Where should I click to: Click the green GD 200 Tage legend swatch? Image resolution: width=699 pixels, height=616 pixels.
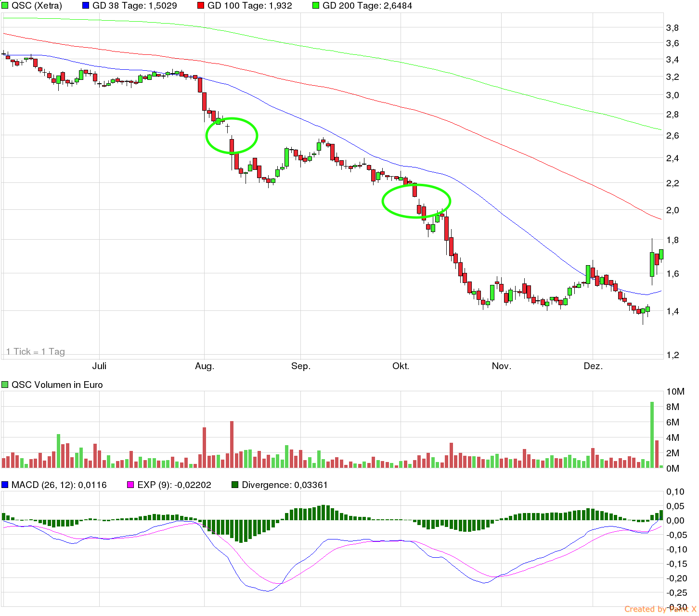click(316, 6)
